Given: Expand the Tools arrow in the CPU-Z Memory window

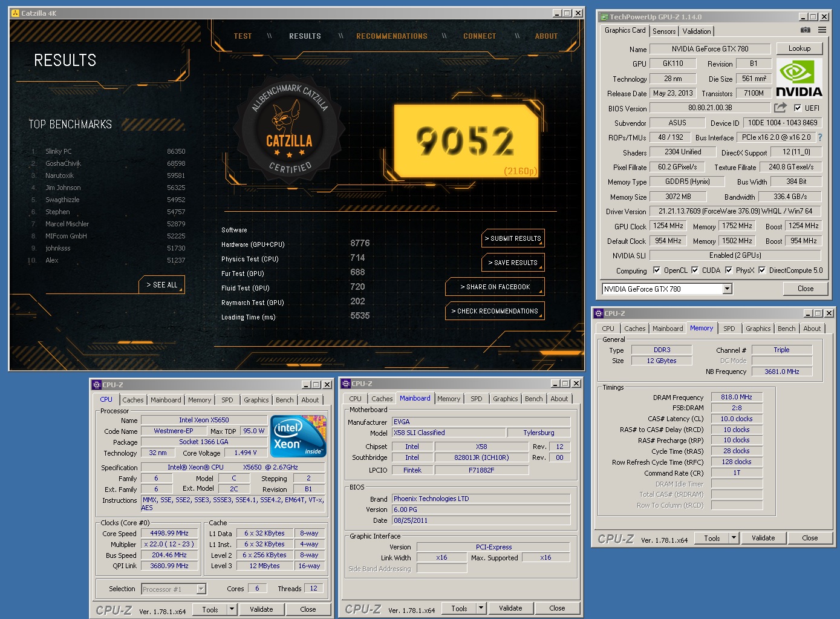Looking at the screenshot, I should pos(734,538).
